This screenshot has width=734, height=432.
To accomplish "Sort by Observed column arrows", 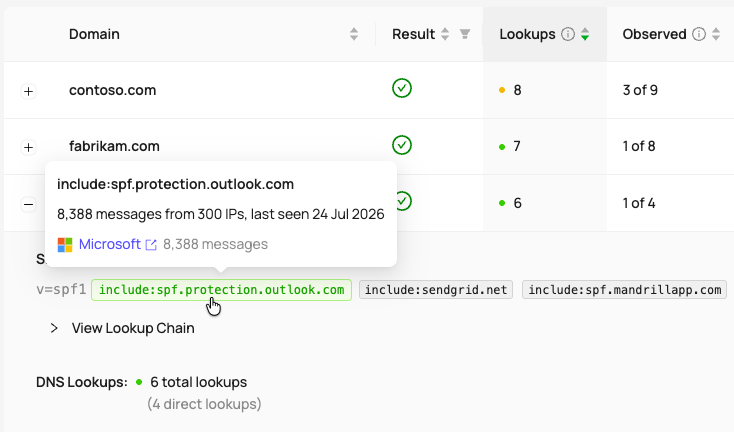I will point(716,34).
